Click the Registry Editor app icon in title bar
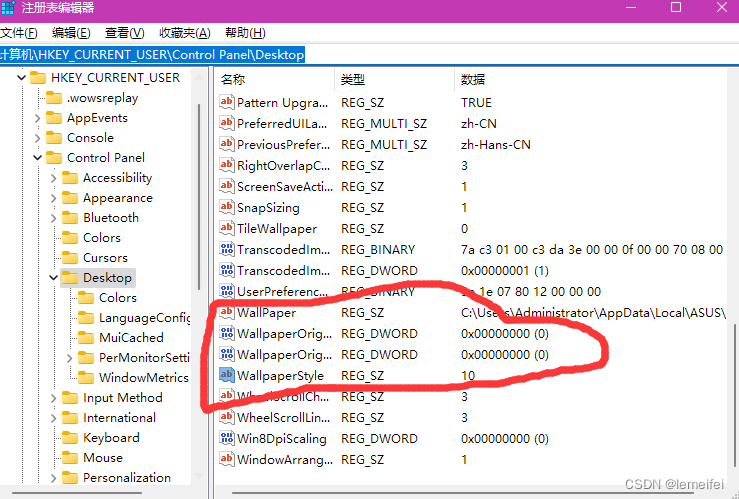This screenshot has width=739, height=499. (x=8, y=8)
